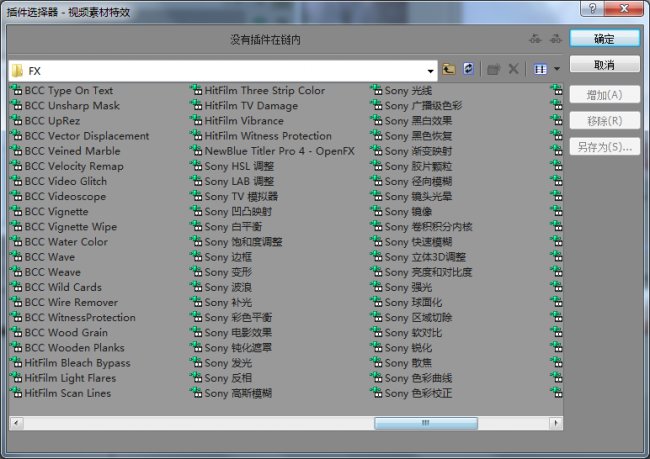Select HitFilm TV Damage plugin

244,106
